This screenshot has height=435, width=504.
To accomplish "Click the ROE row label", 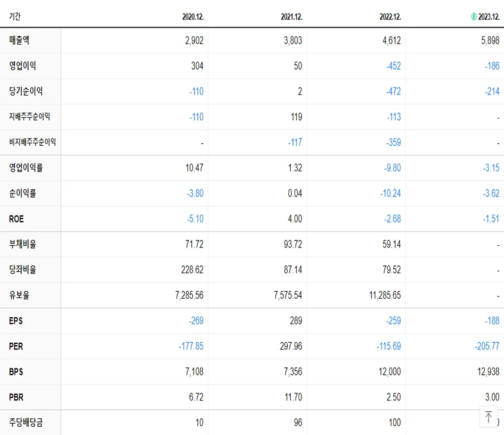I will point(17,219).
